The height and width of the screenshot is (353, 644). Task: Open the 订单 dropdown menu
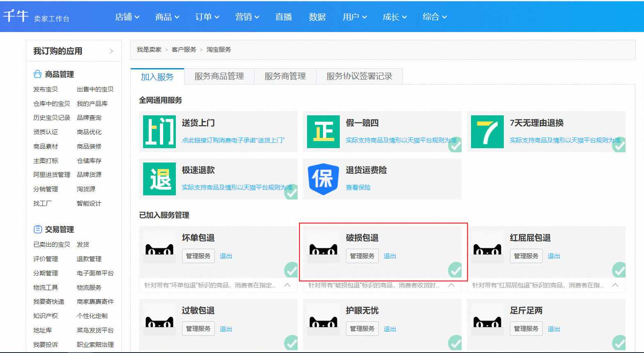(207, 17)
